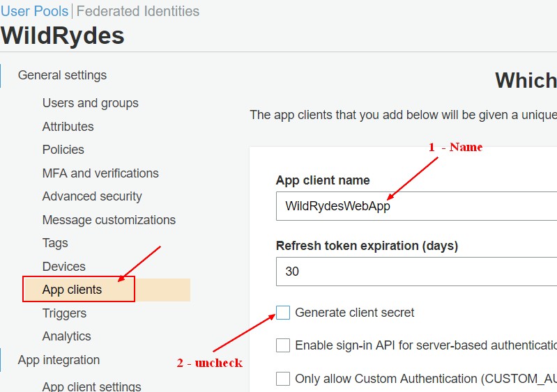
Task: Open Users and groups settings
Action: tap(90, 103)
